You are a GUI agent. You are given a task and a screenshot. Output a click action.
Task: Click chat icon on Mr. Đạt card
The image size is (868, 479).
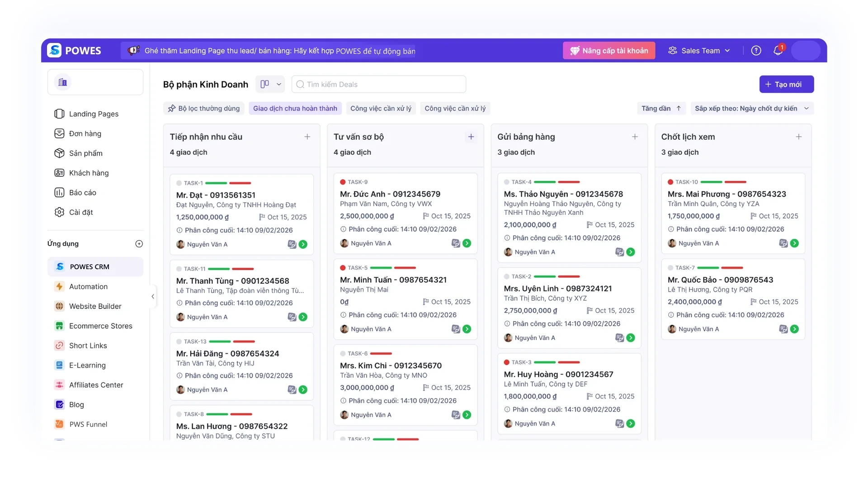coord(292,244)
